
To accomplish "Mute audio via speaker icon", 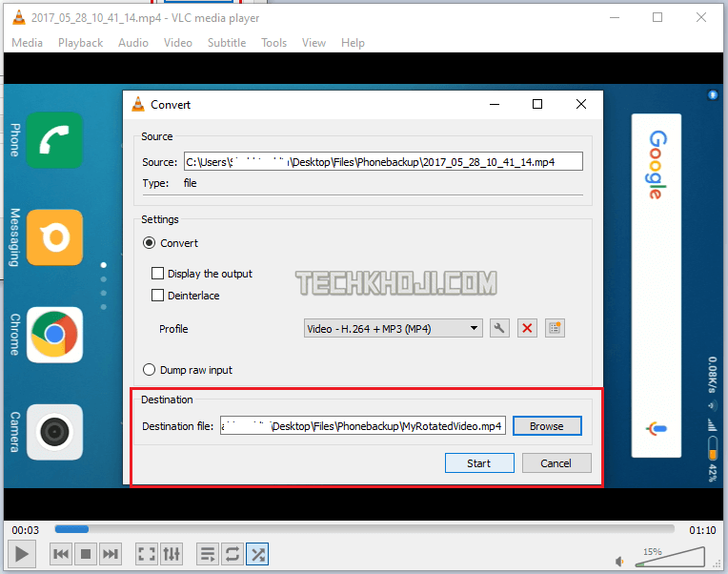I will 619,562.
